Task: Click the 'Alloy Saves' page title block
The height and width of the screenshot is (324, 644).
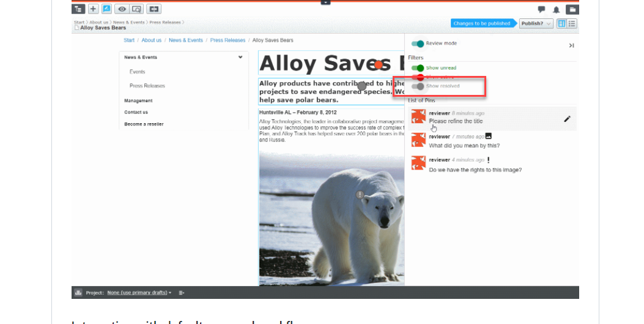Action: pos(331,63)
